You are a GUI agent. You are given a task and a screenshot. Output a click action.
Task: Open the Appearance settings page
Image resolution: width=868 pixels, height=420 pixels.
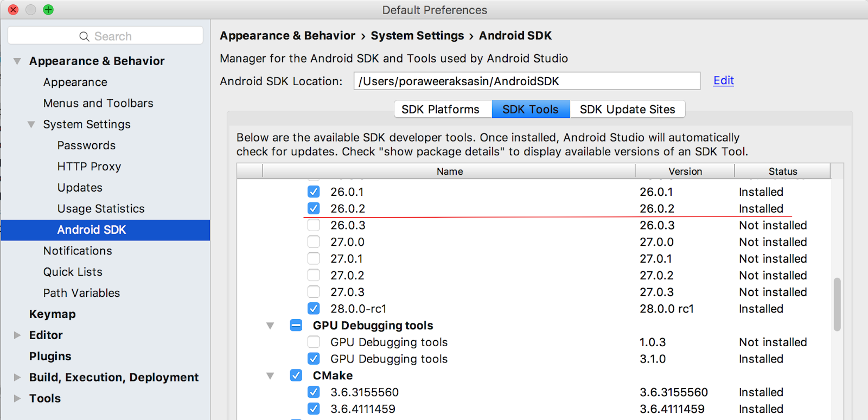pyautogui.click(x=75, y=82)
